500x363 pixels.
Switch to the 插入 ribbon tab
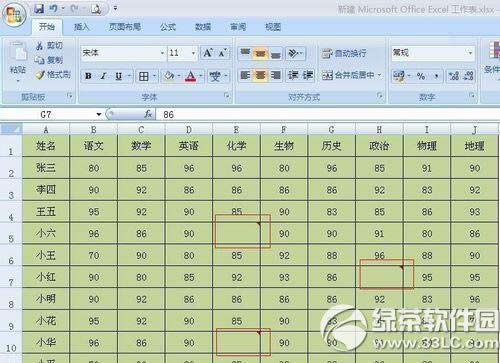[x=81, y=27]
